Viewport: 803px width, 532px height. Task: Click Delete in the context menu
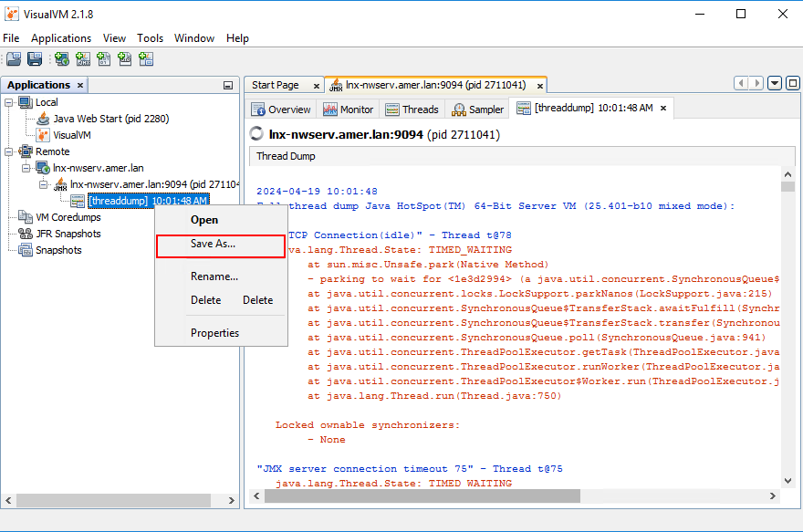(205, 300)
